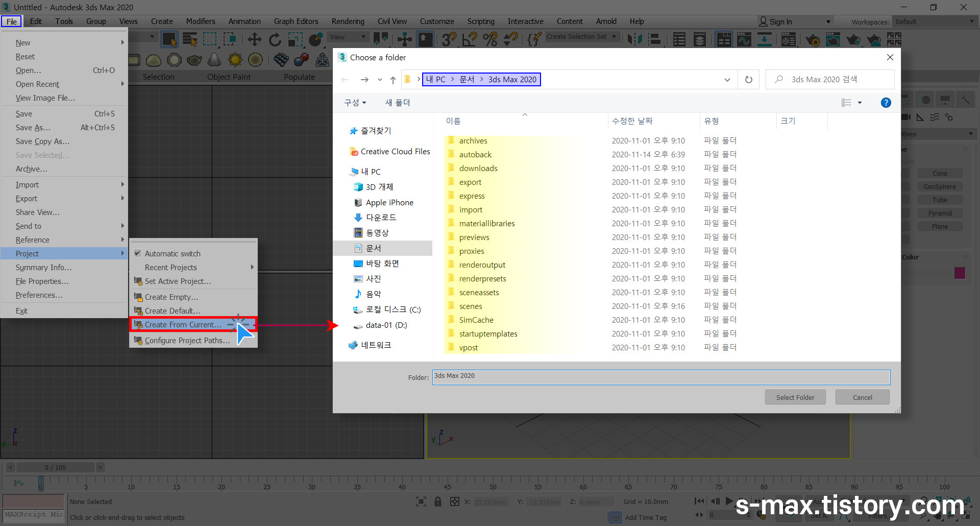Open Select by Name tool
The height and width of the screenshot is (526, 980).
coord(190,39)
